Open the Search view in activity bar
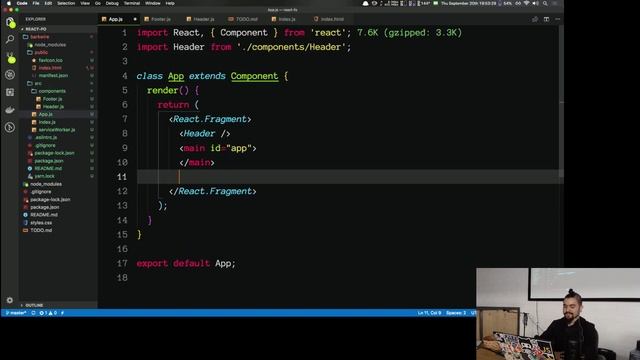640x360 pixels. (10, 40)
